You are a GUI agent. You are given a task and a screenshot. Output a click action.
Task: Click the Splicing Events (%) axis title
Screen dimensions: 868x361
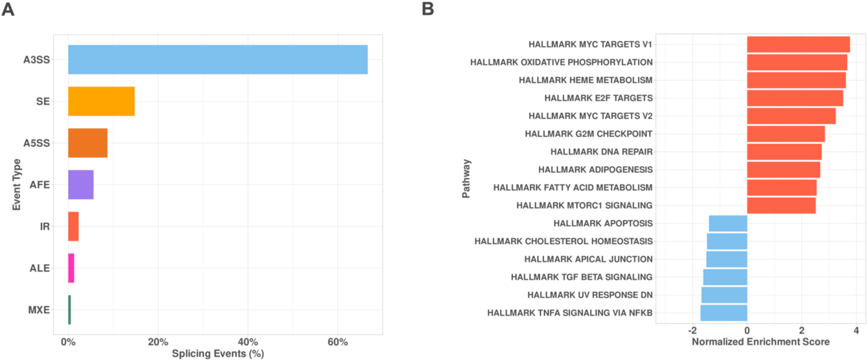click(218, 354)
